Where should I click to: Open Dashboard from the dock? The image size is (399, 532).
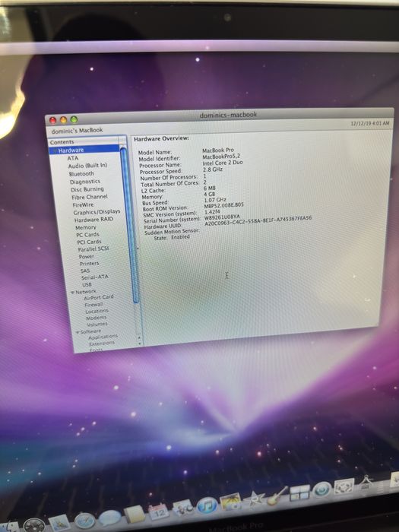coord(34,525)
